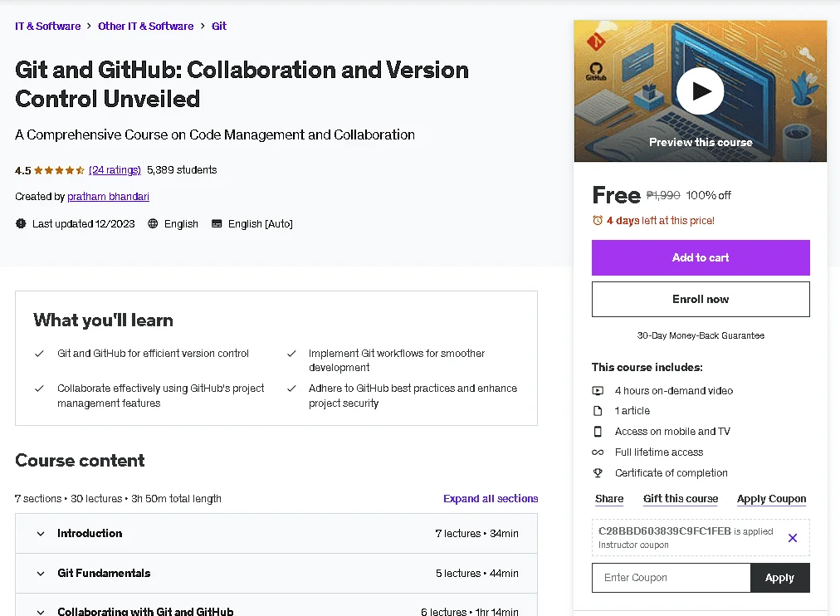Click the globe icon next to English
This screenshot has width=840, height=616.
[x=153, y=223]
